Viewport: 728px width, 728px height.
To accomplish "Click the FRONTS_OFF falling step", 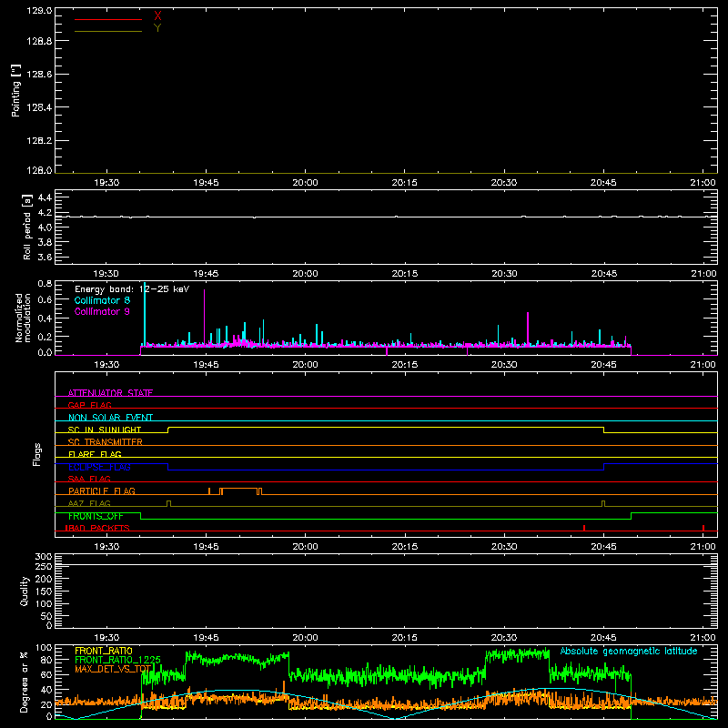I will pyautogui.click(x=141, y=516).
